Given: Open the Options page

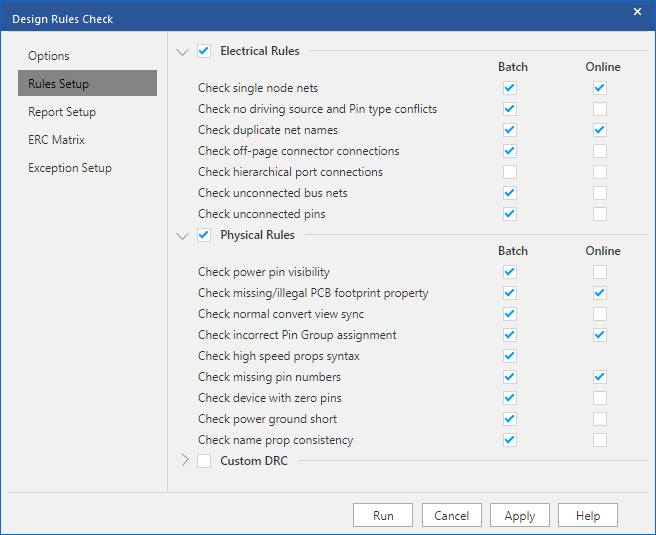Looking at the screenshot, I should 49,56.
